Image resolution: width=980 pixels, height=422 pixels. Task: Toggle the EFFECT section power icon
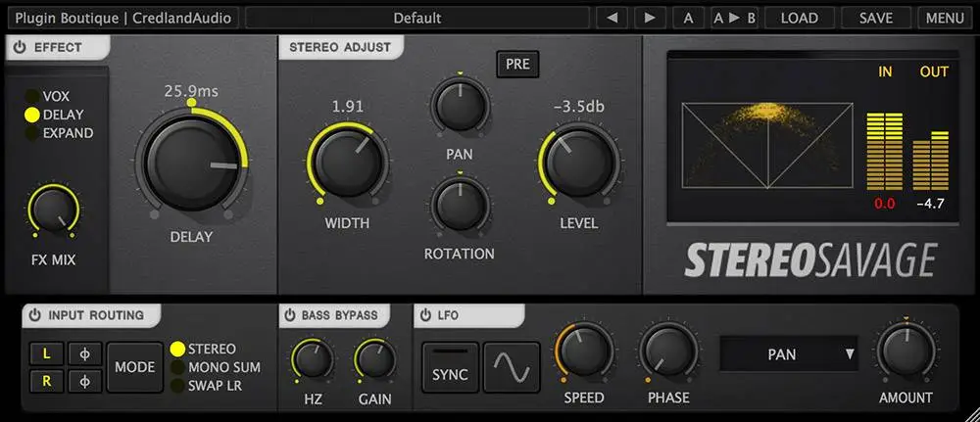click(x=20, y=47)
